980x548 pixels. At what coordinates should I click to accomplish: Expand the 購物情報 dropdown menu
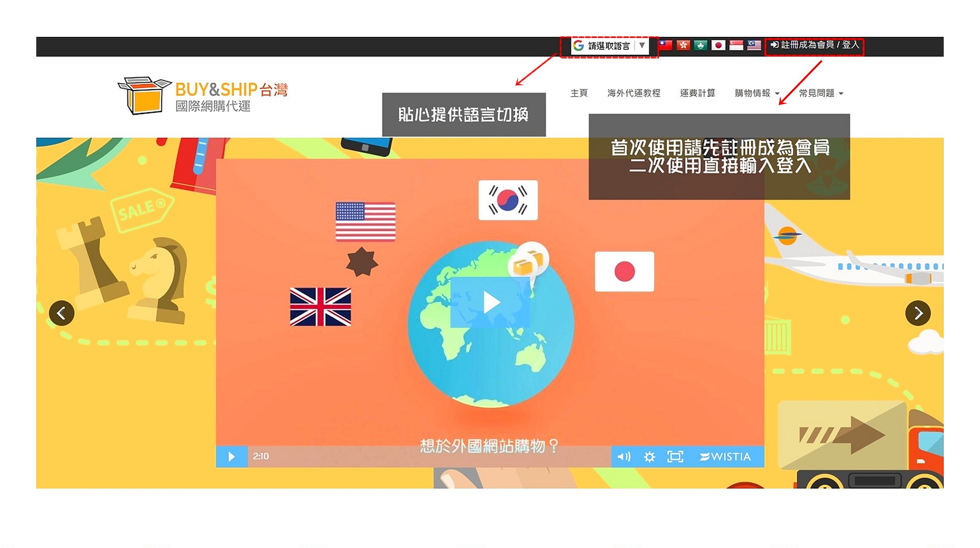click(x=756, y=93)
